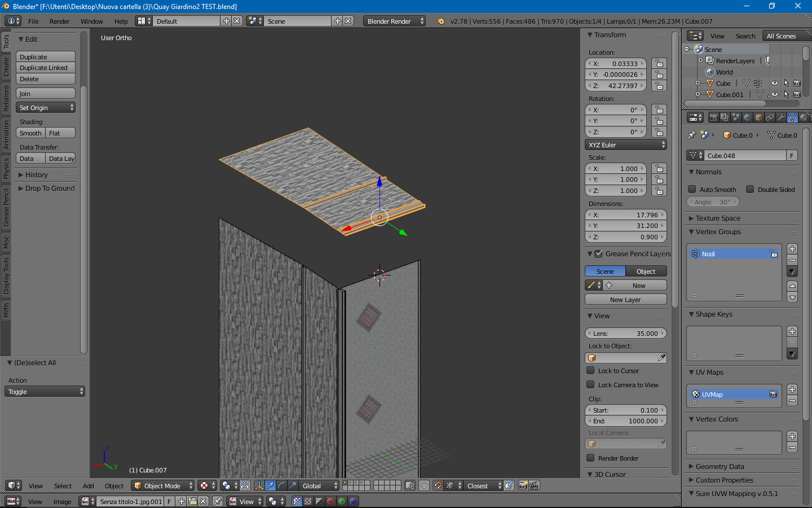The height and width of the screenshot is (508, 812).
Task: Enable Lock Camera to View checkbox
Action: pos(590,385)
